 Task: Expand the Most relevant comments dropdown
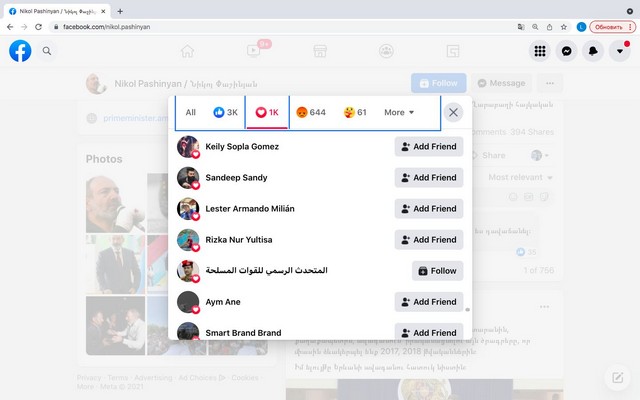pos(520,177)
